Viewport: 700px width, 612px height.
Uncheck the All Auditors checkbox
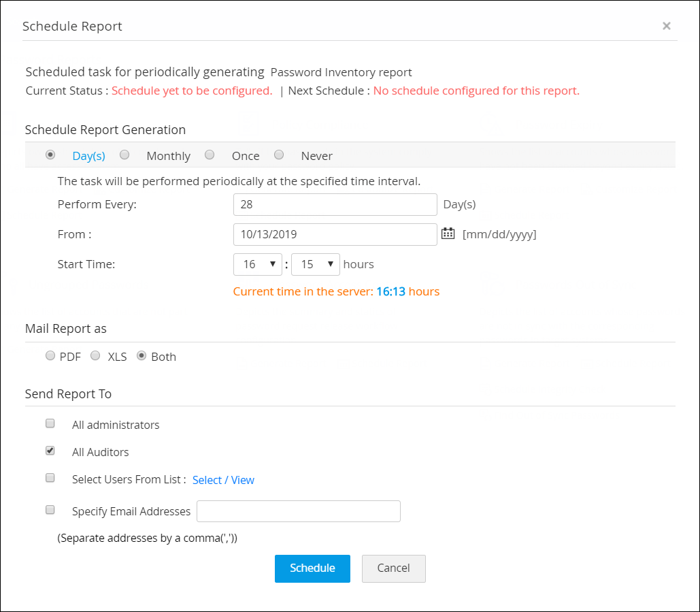[50, 451]
